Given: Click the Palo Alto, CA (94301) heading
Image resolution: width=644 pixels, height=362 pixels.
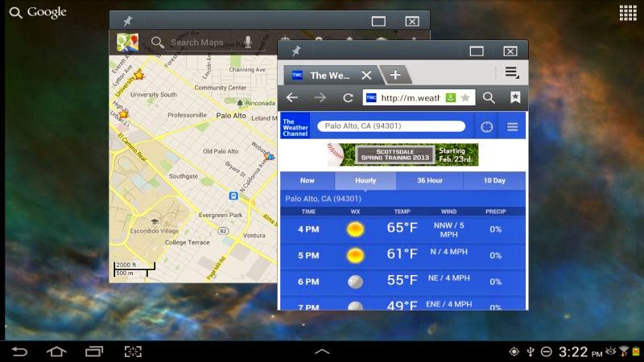Looking at the screenshot, I should [x=324, y=199].
